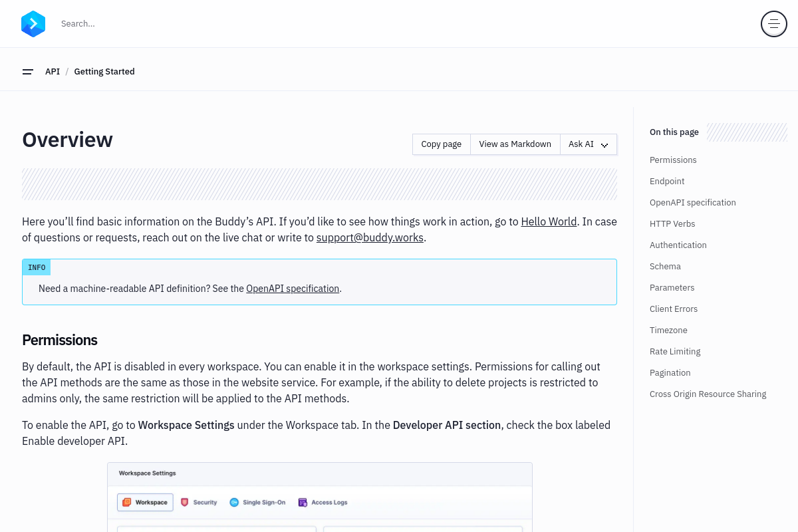
Task: Click the Overview page heading
Action: pos(67,140)
